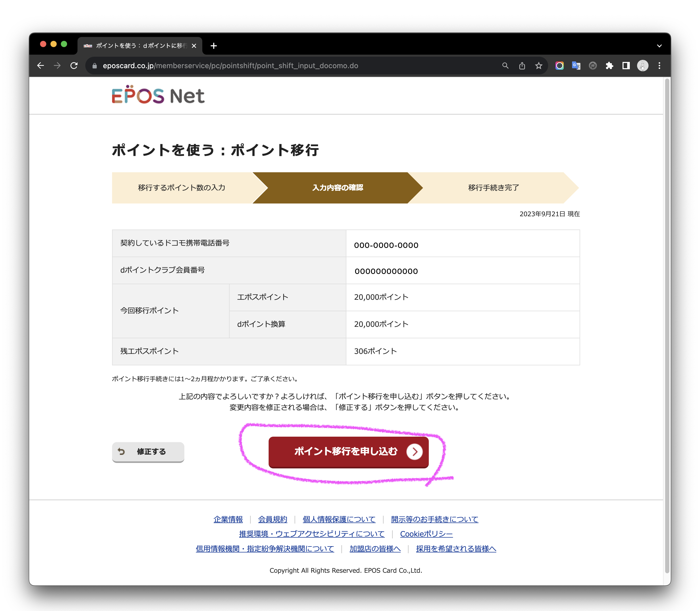Screen dimensions: 700x611
Task: Click circled arrow on apply button
Action: (414, 452)
